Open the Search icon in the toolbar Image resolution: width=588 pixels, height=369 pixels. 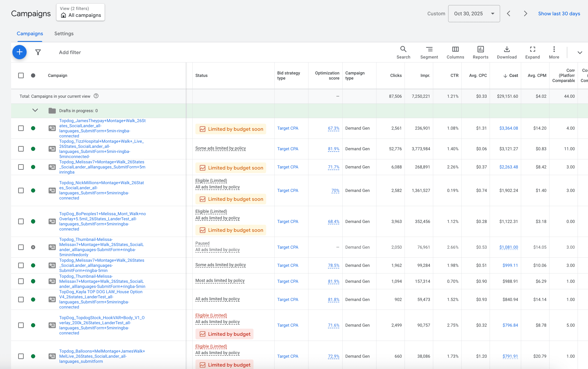[403, 52]
